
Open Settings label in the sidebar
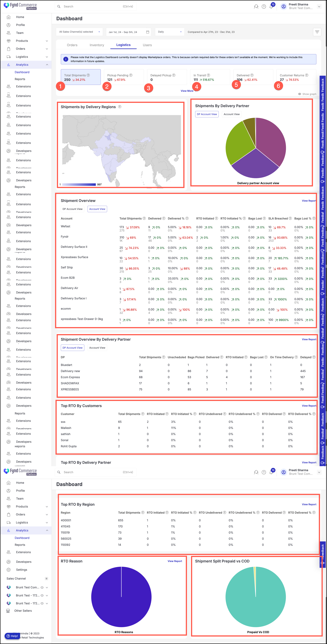point(22,570)
